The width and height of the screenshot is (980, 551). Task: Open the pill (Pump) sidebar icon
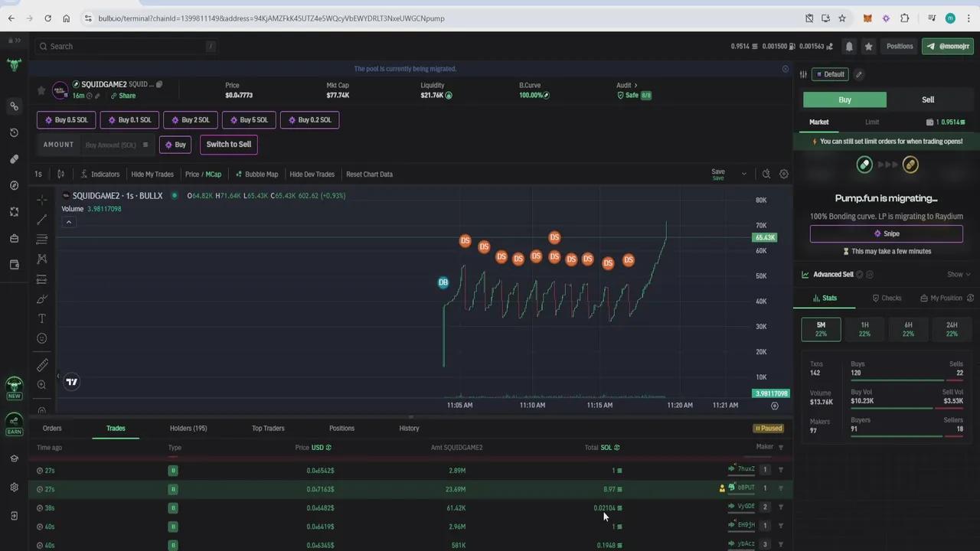click(x=14, y=159)
